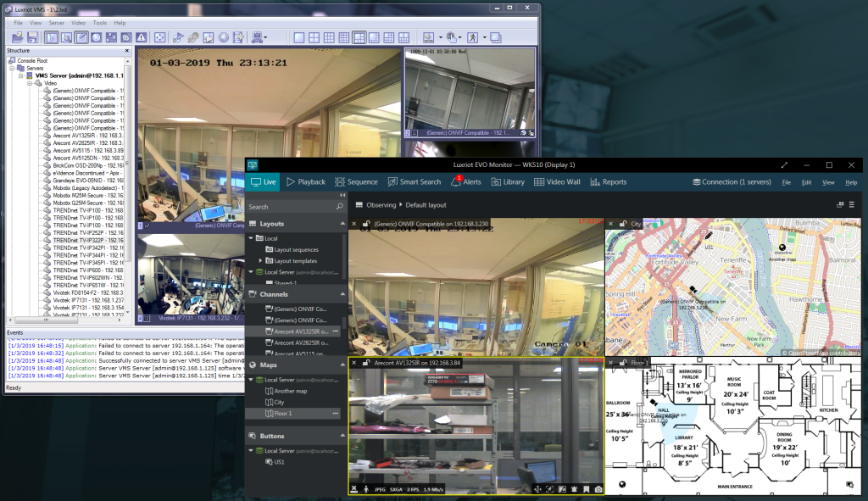Open the Tools menu in Luxriot VMS
Image resolution: width=868 pixels, height=501 pixels.
[x=100, y=23]
